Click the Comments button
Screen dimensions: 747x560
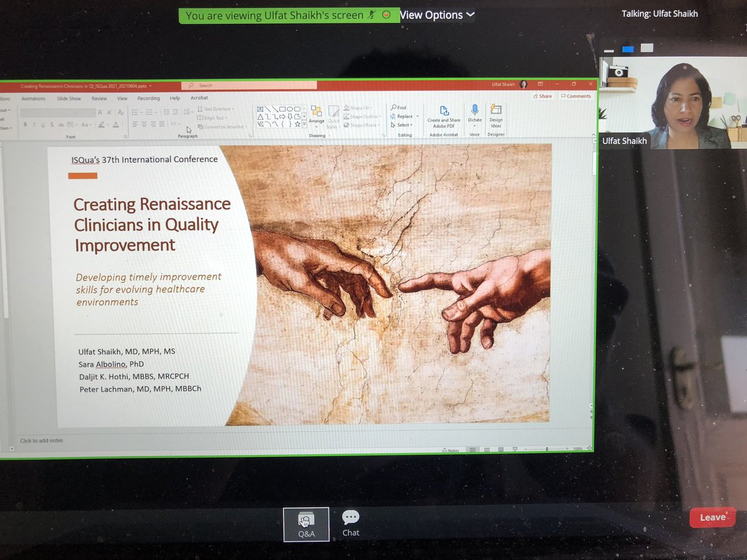tap(575, 96)
